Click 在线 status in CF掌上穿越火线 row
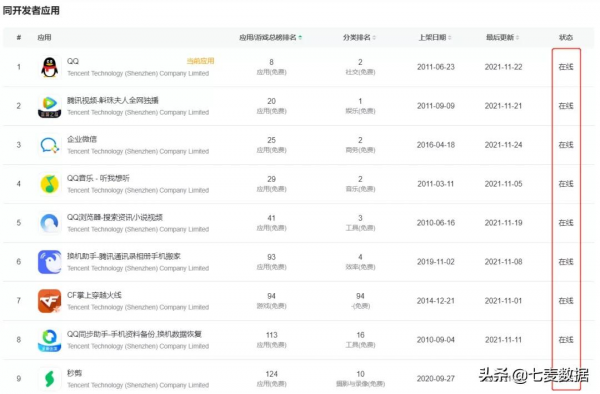This screenshot has width=600, height=394. [x=566, y=301]
